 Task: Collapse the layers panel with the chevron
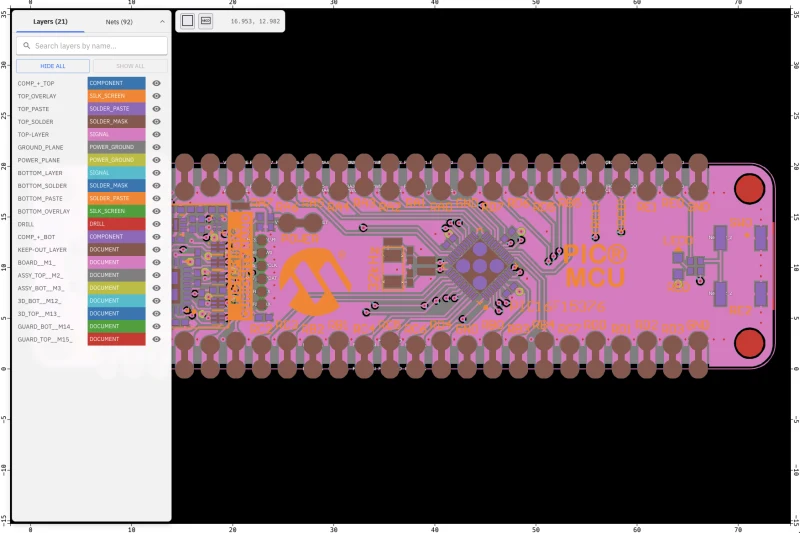[x=162, y=21]
